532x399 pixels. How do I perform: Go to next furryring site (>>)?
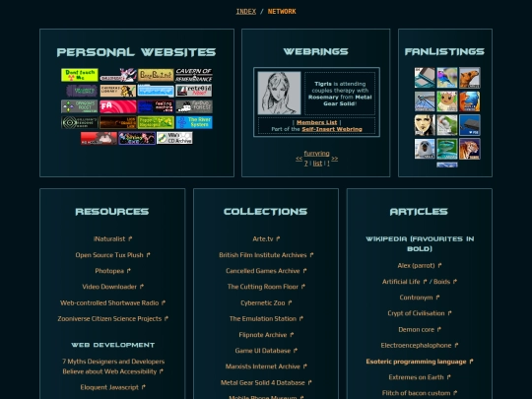coord(335,159)
